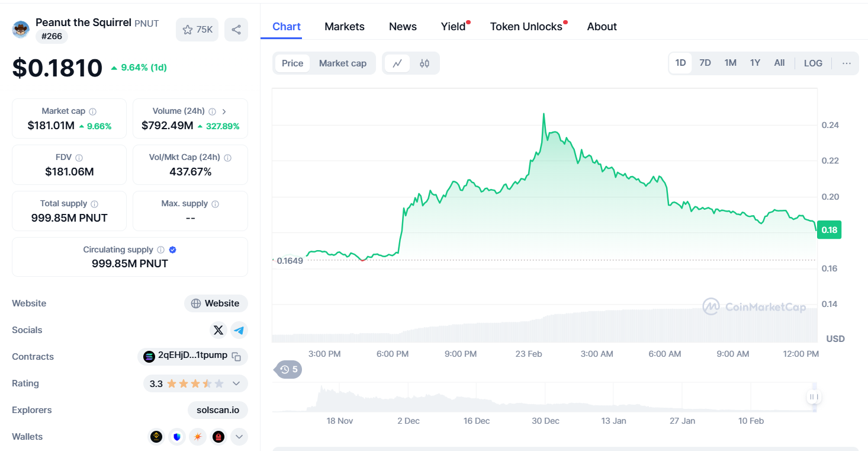The width and height of the screenshot is (868, 451).
Task: Click the $181.01M market cap value
Action: [51, 126]
